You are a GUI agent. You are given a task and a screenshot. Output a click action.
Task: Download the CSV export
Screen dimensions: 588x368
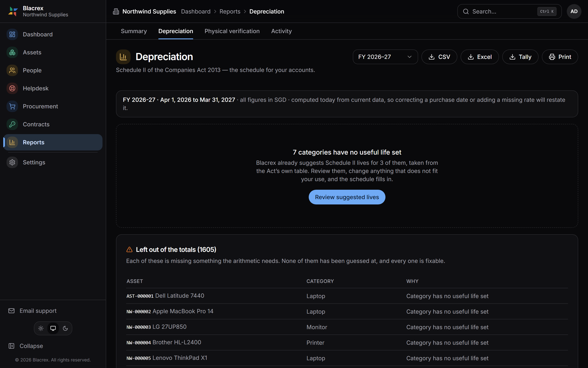(439, 57)
